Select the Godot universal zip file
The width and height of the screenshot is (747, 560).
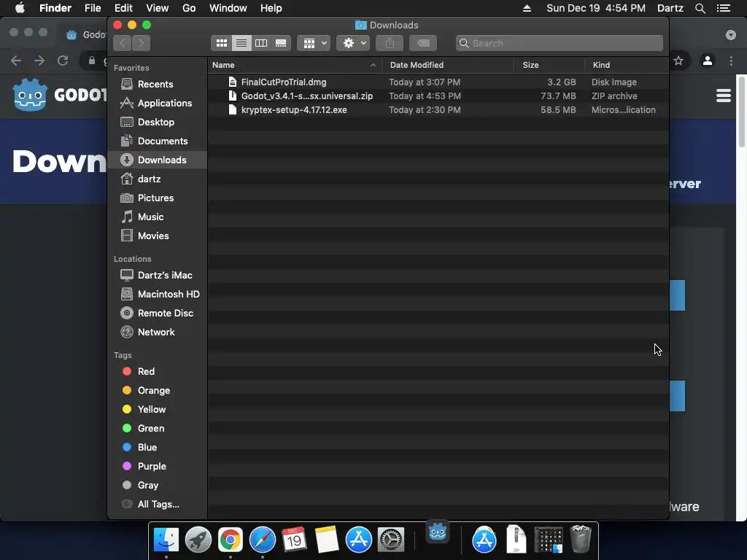(438, 96)
